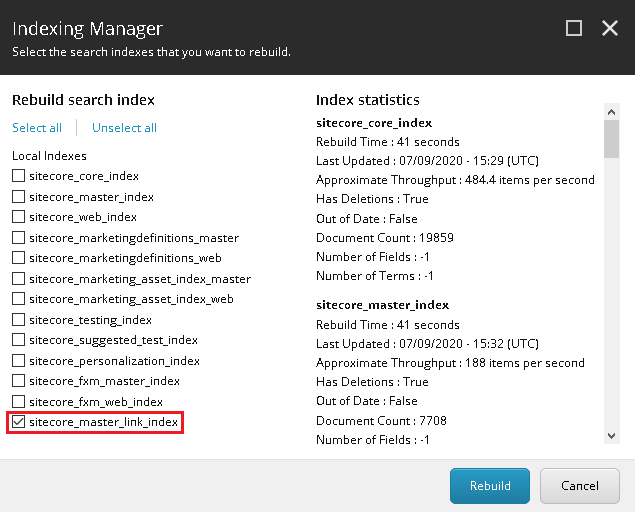Viewport: 635px width, 512px height.
Task: Check the sitecore_personalization_index checkbox
Action: click(x=18, y=360)
